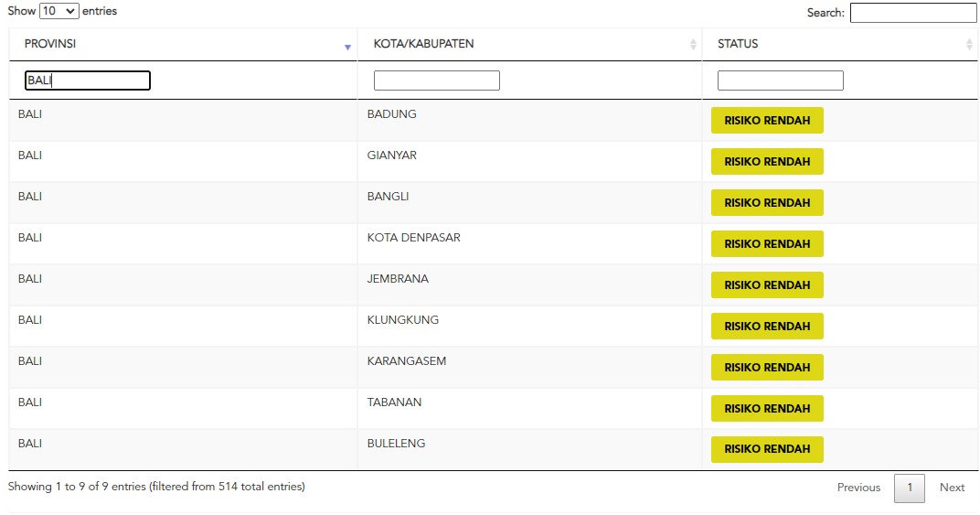Click the KOTA/KABUPATEN column filter box
Viewport: 980px width, 515px height.
pos(436,80)
